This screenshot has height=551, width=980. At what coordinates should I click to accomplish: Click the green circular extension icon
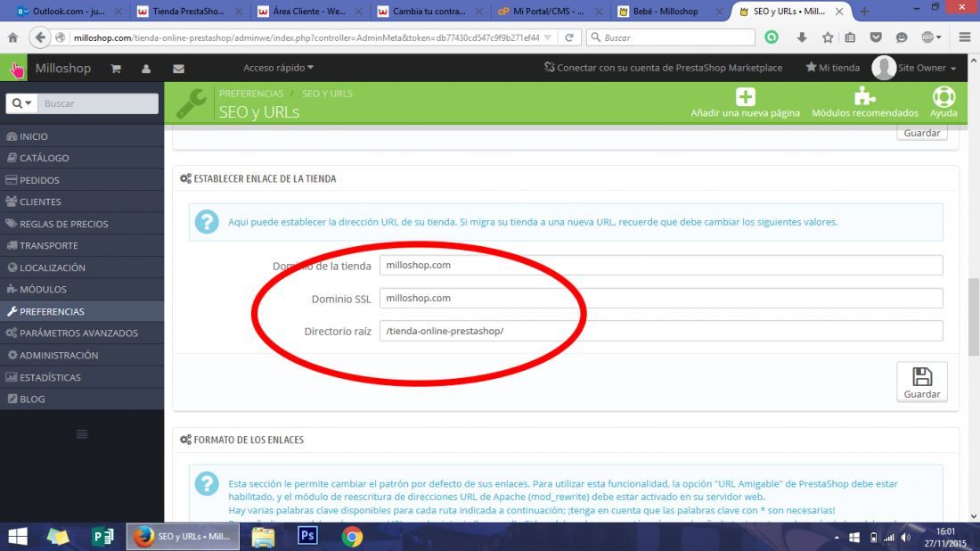(772, 37)
